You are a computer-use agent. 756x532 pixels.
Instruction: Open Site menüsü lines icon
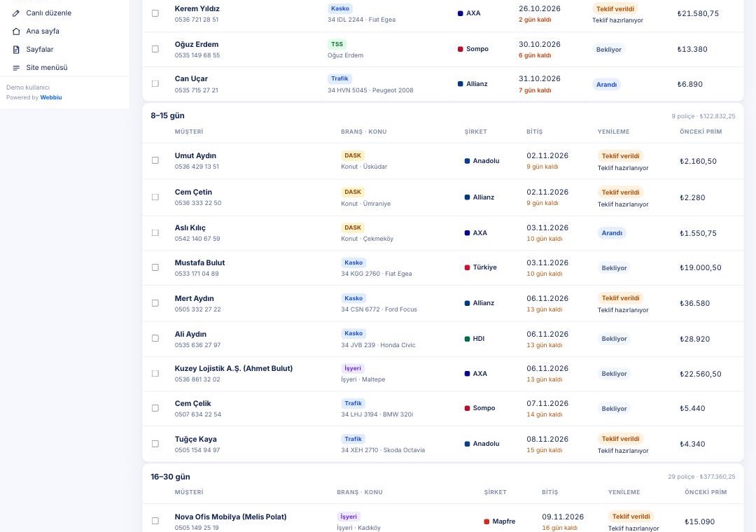[16, 68]
